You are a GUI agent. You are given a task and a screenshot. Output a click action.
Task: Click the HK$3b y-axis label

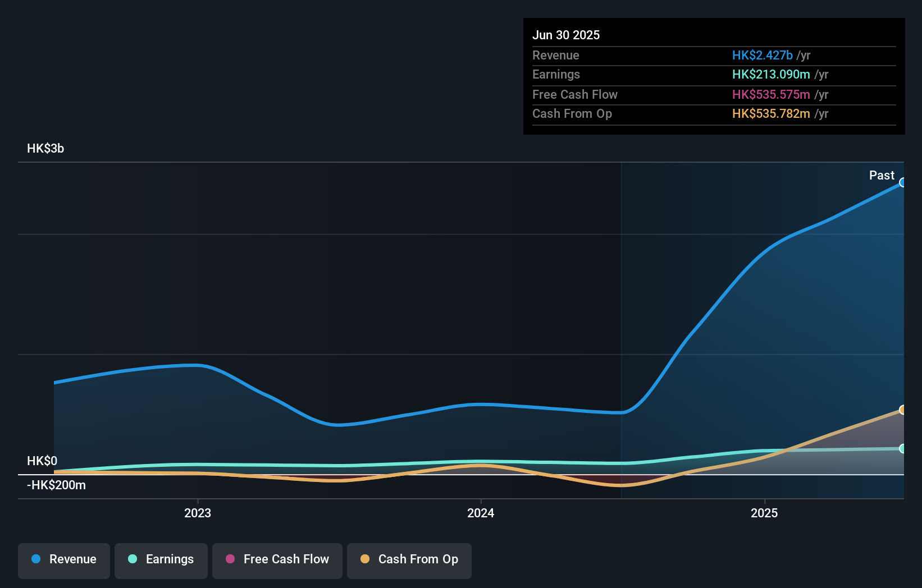tap(45, 149)
